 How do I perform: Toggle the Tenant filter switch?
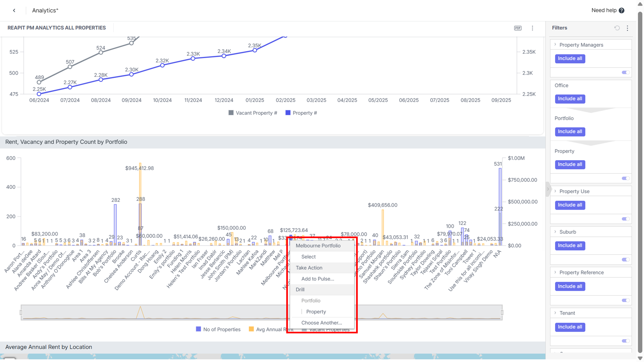tap(625, 341)
